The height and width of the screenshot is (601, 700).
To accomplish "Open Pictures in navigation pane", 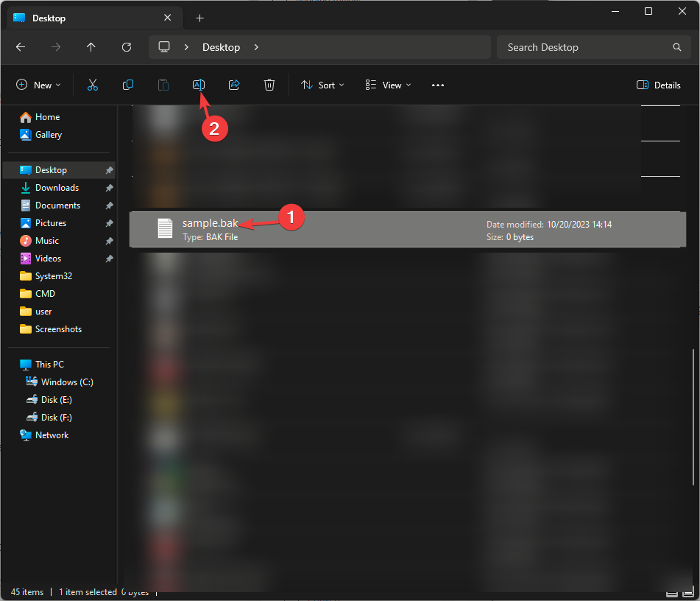I will (51, 223).
